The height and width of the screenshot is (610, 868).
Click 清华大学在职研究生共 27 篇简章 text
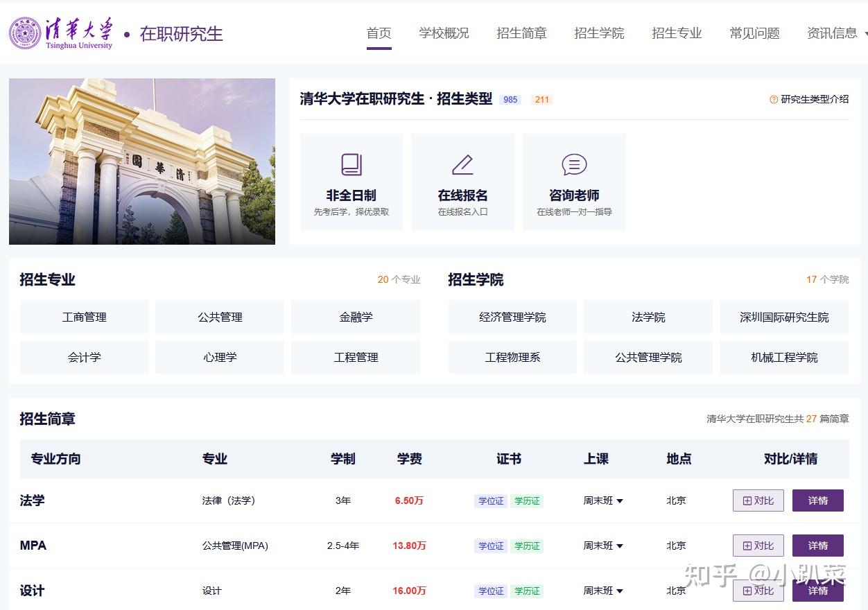point(778,419)
